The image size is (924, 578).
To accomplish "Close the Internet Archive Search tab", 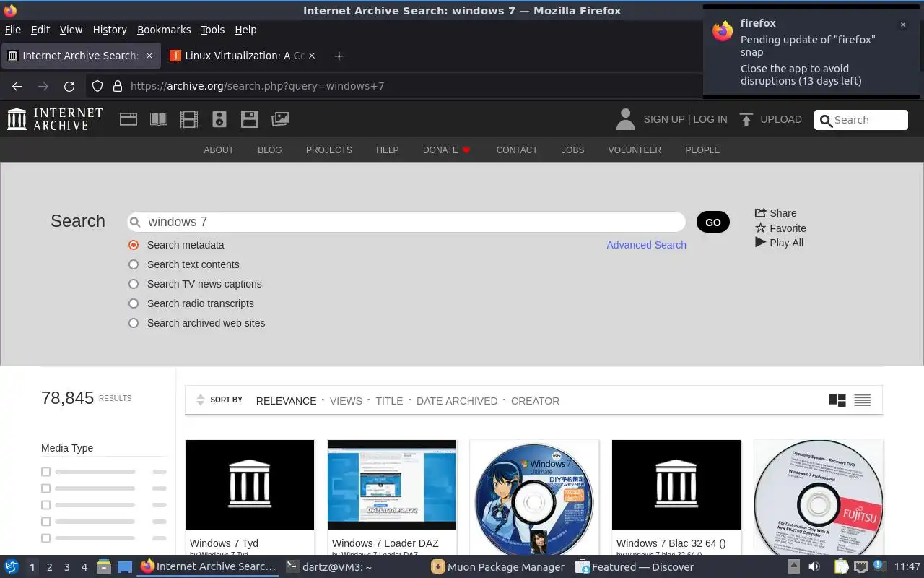I will tap(149, 56).
